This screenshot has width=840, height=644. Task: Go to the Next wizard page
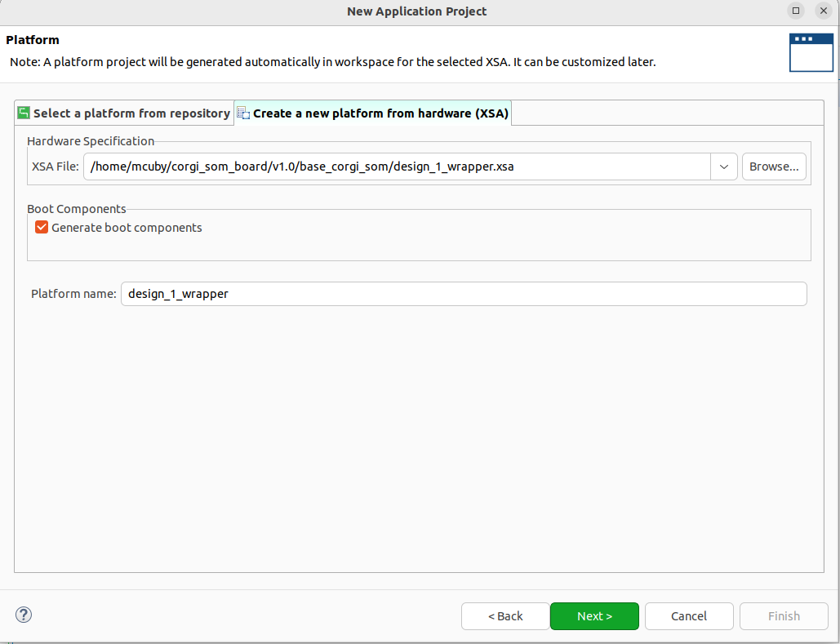594,616
